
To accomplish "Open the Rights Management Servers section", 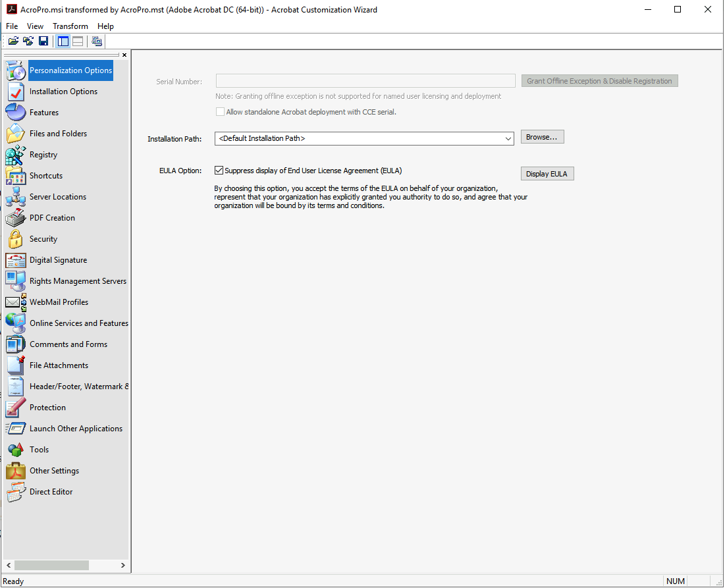I will click(78, 281).
